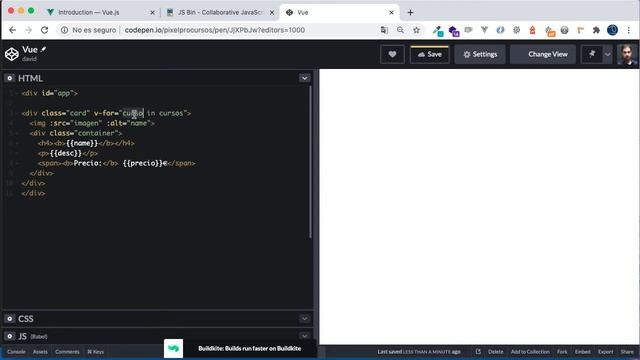Click the codepen.io address bar

click(215, 30)
